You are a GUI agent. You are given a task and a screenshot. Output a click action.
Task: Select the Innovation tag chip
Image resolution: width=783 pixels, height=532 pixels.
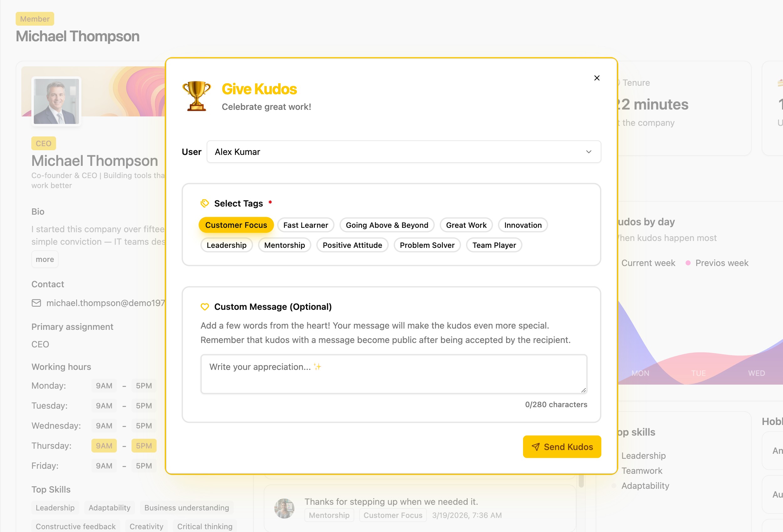522,225
